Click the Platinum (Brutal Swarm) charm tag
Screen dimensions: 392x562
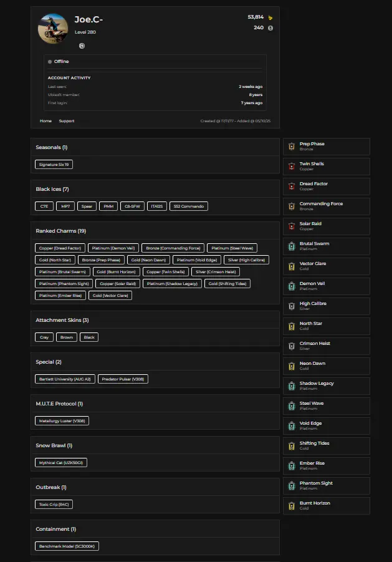point(62,272)
